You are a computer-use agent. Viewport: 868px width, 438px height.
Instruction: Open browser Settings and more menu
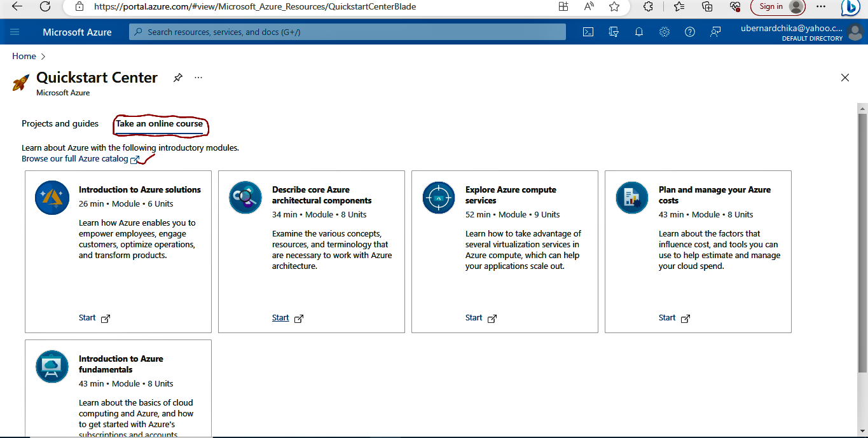pyautogui.click(x=821, y=6)
